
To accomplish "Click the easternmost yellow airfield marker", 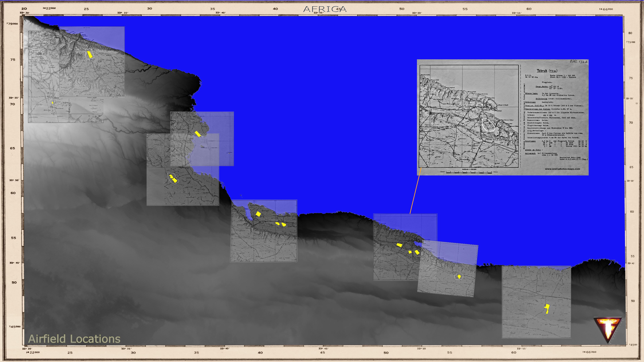I will point(547,309).
